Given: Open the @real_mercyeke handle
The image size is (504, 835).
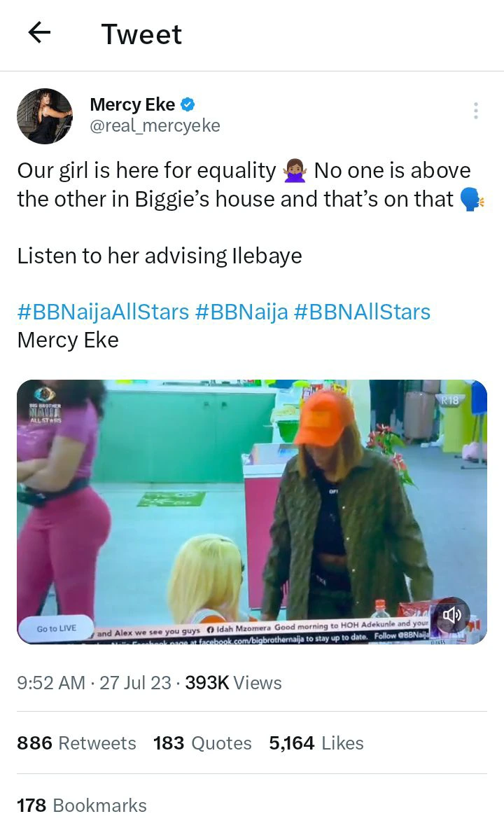Looking at the screenshot, I should point(155,125).
